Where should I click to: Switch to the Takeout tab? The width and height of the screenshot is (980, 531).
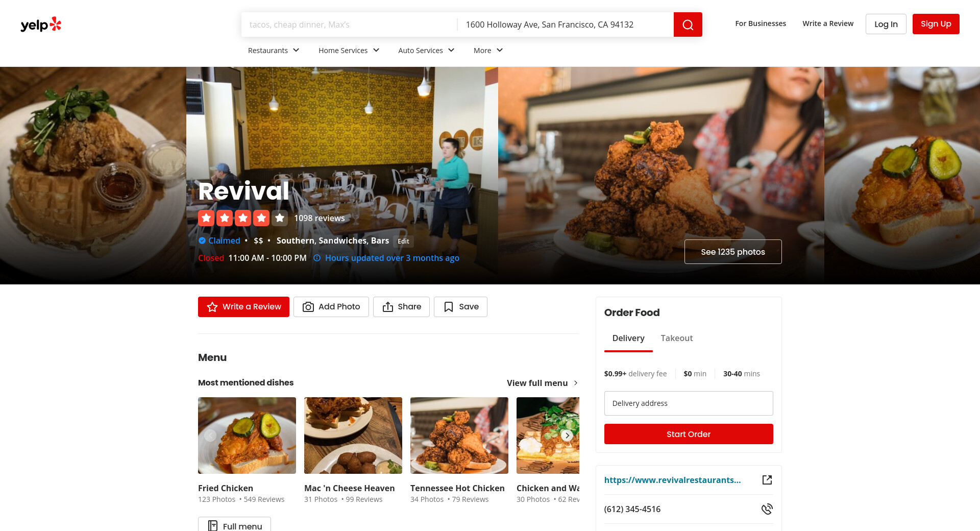[x=676, y=338]
